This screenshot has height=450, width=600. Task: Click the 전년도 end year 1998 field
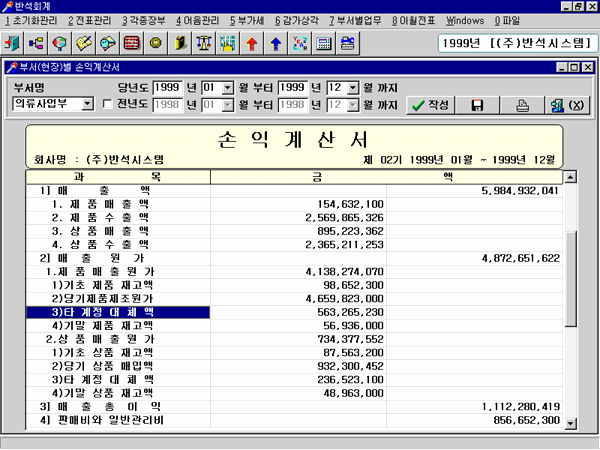tap(293, 105)
